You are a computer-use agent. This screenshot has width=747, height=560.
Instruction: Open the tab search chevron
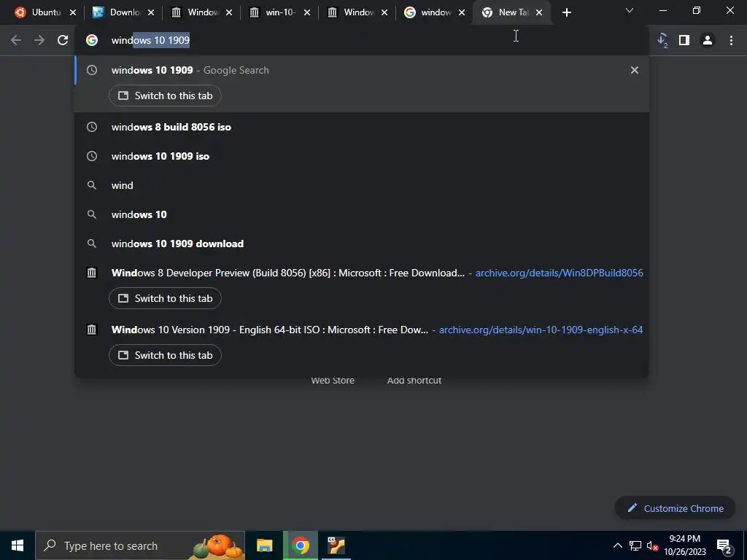pos(630,10)
